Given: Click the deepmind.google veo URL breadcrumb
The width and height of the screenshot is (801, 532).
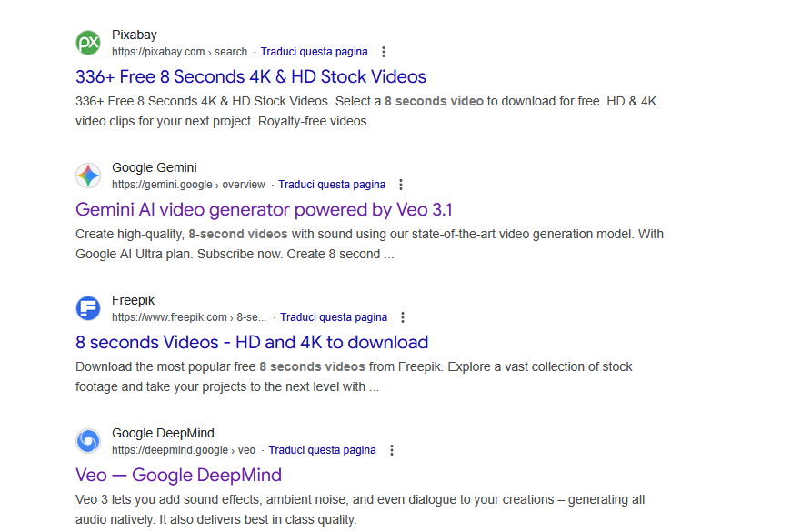Looking at the screenshot, I should 184,450.
